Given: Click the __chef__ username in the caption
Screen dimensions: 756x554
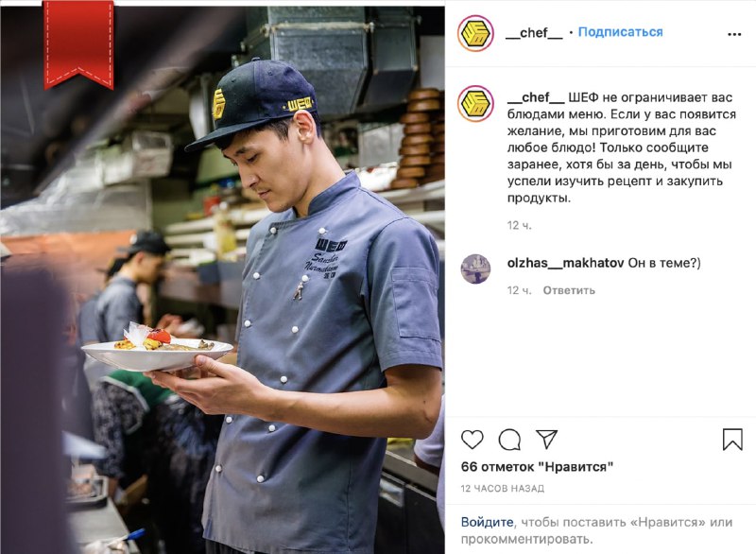Looking at the screenshot, I should coord(536,97).
